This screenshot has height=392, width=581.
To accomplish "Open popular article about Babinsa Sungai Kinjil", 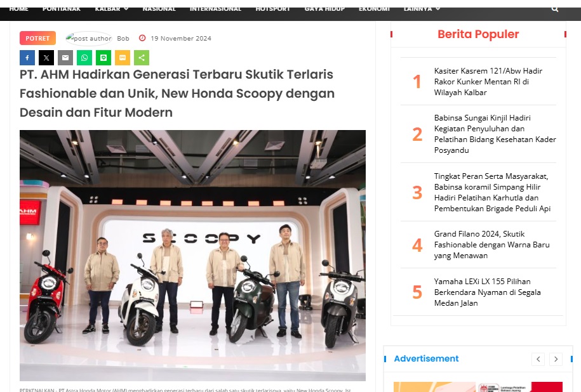I will click(x=495, y=134).
